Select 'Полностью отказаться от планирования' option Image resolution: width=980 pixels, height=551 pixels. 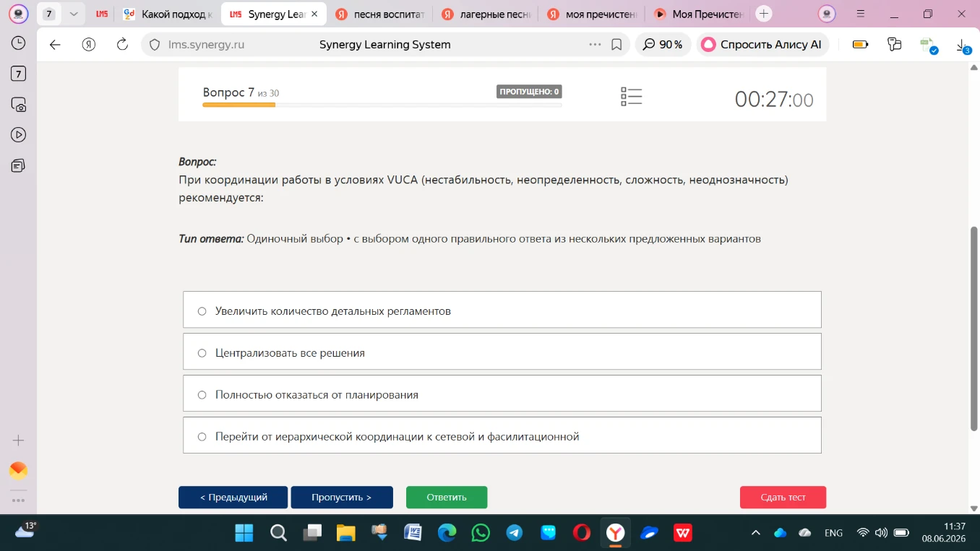tap(502, 394)
